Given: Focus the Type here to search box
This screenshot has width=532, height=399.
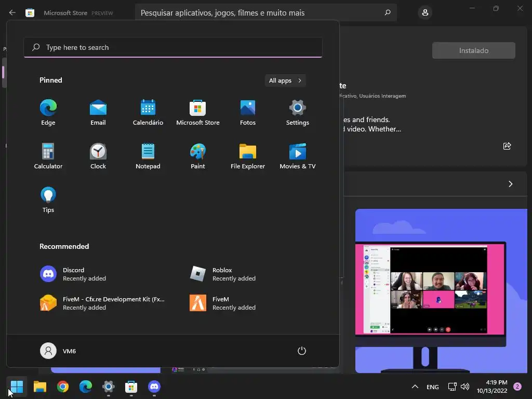Looking at the screenshot, I should pos(173,47).
